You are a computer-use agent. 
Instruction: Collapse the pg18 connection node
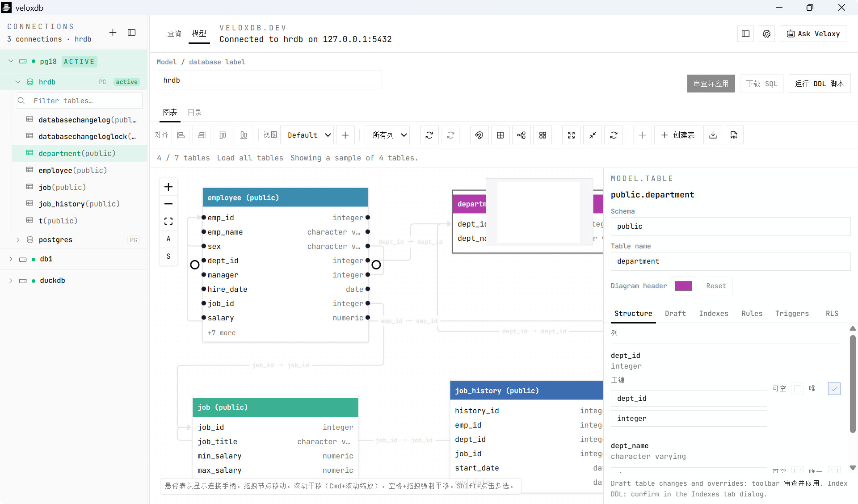11,61
